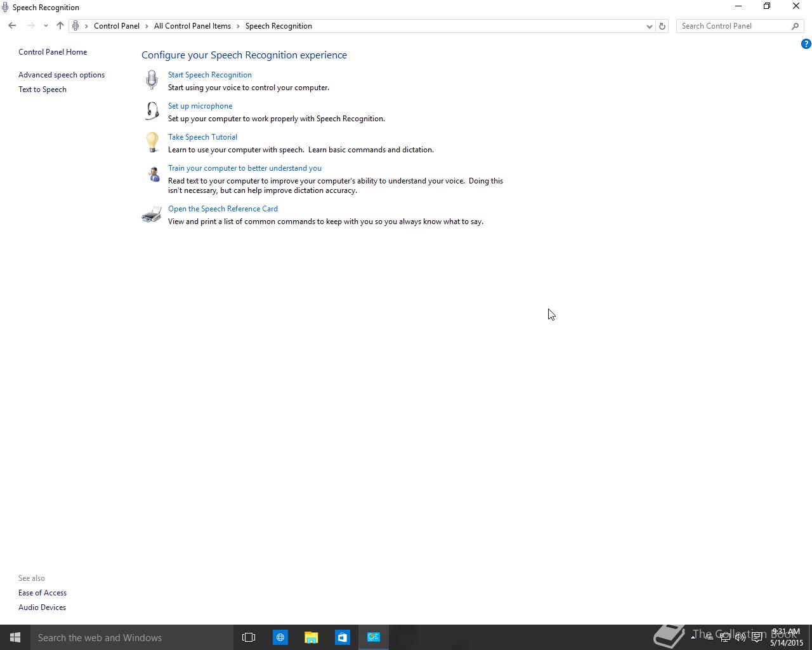Expand the chevron after Control Panel breadcrumb

147,26
